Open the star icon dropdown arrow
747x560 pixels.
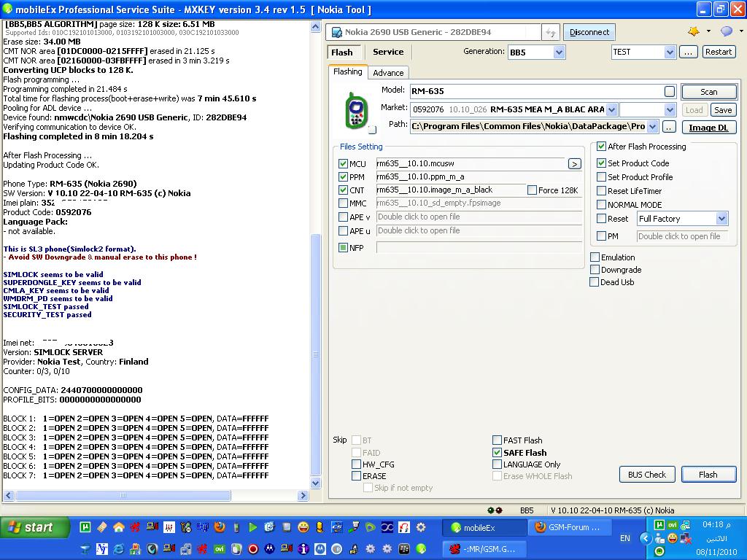tap(708, 31)
